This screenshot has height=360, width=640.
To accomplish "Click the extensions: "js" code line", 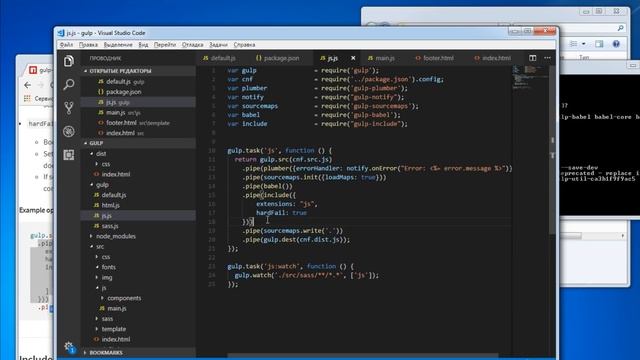I will (x=287, y=204).
